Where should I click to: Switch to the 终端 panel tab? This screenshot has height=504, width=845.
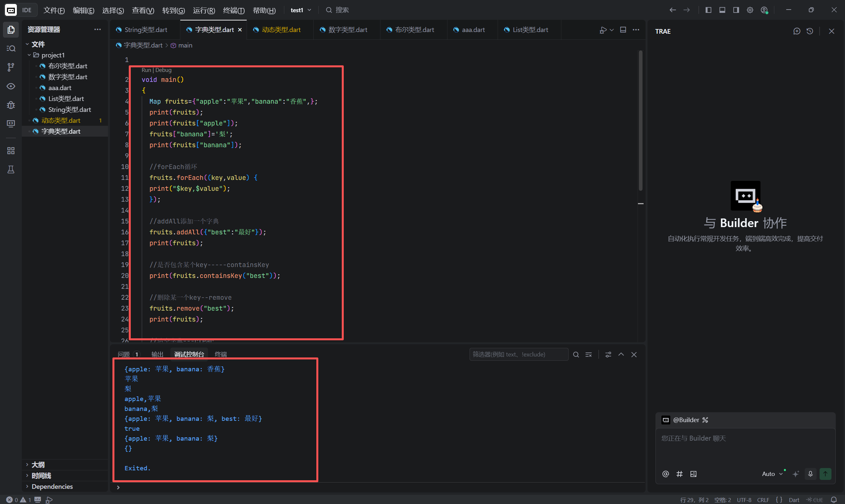221,354
